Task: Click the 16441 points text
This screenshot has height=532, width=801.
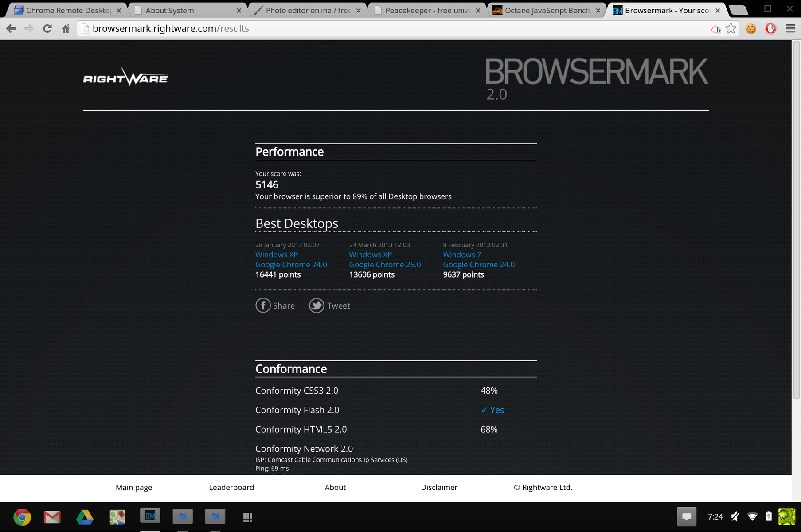Action: pos(278,274)
